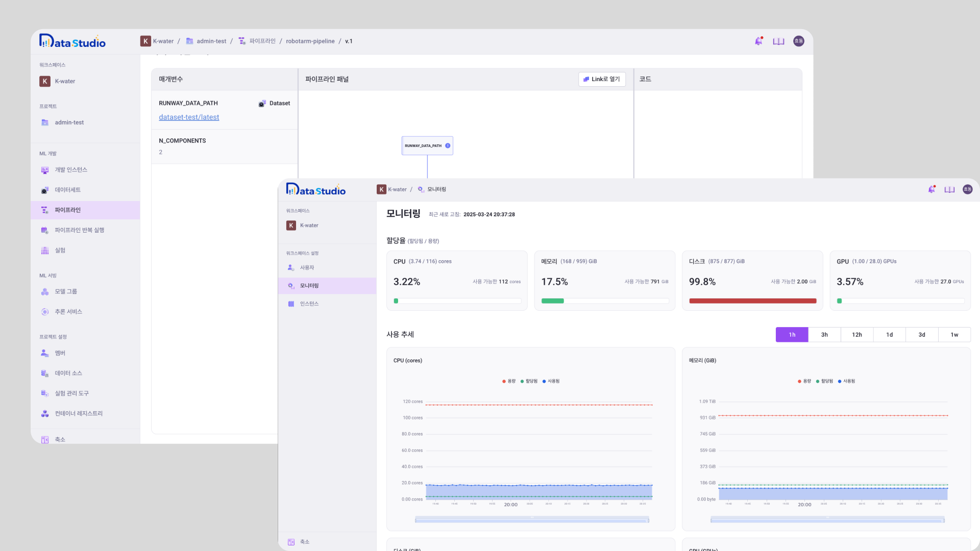Toggle 사용됨 legend in memory chart
This screenshot has width=980, height=551.
click(x=846, y=381)
